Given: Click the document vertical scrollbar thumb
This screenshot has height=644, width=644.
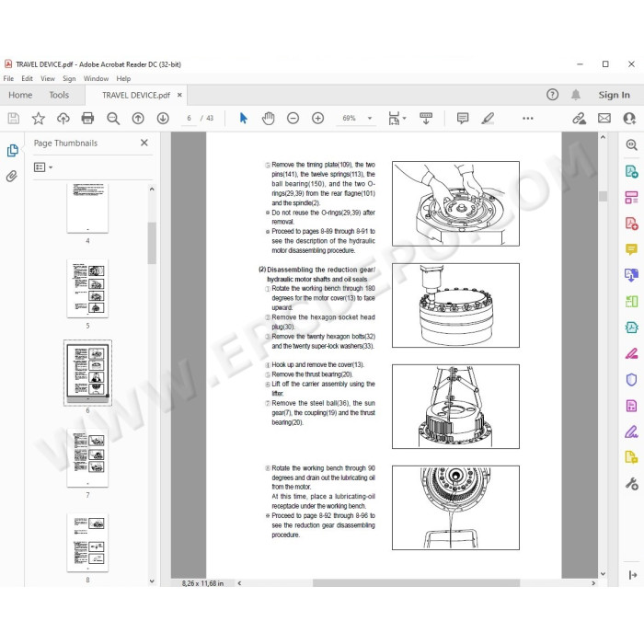Looking at the screenshot, I should [x=603, y=196].
